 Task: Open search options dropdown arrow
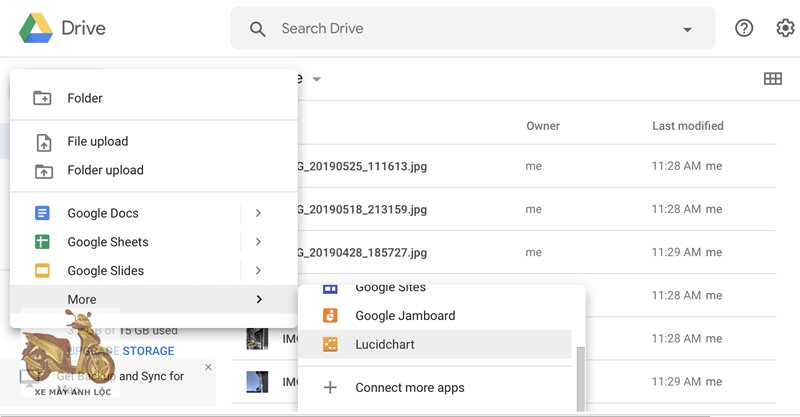click(687, 30)
